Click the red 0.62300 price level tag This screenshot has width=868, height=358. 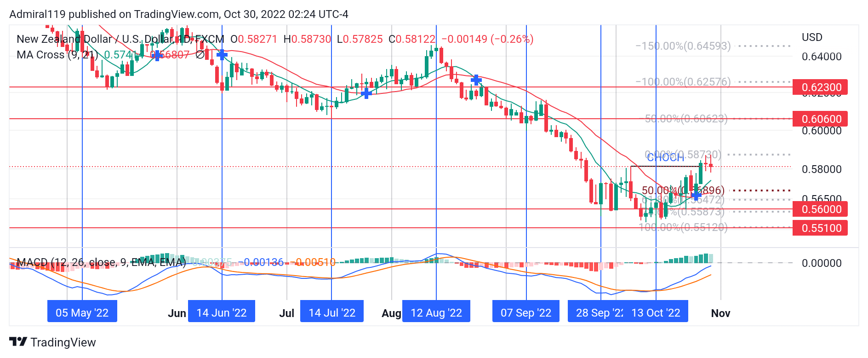coord(820,87)
